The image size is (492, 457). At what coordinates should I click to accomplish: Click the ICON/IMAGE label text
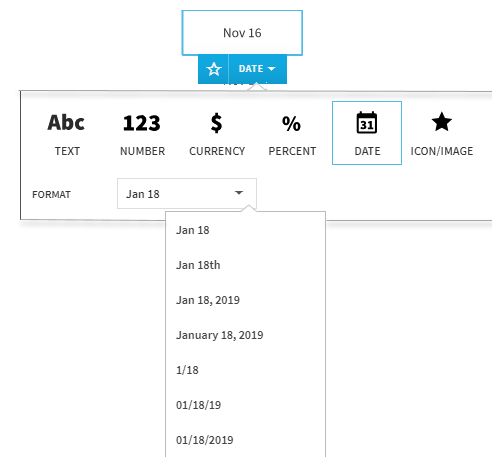click(442, 151)
